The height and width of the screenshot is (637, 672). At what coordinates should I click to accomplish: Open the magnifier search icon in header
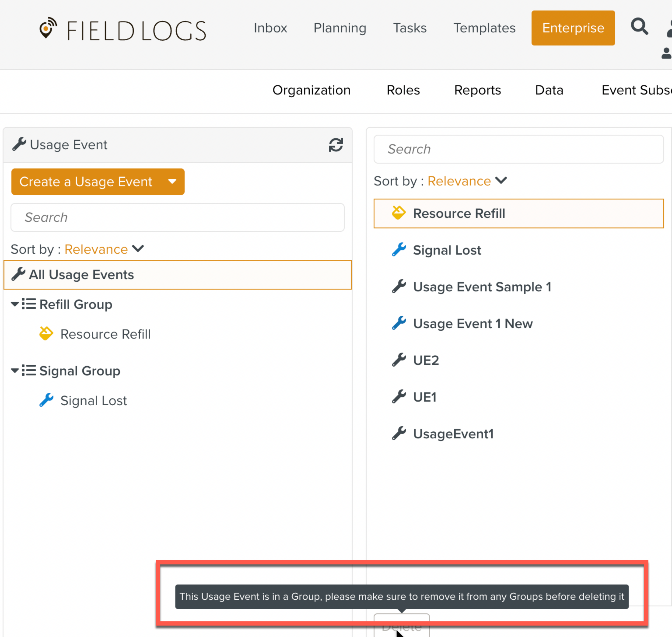(639, 27)
